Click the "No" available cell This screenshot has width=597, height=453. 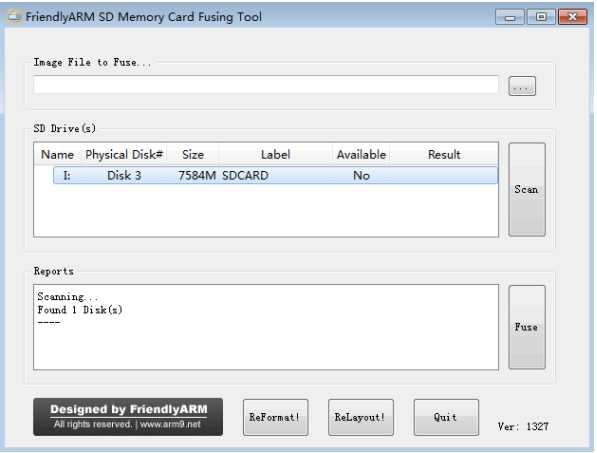pos(361,175)
